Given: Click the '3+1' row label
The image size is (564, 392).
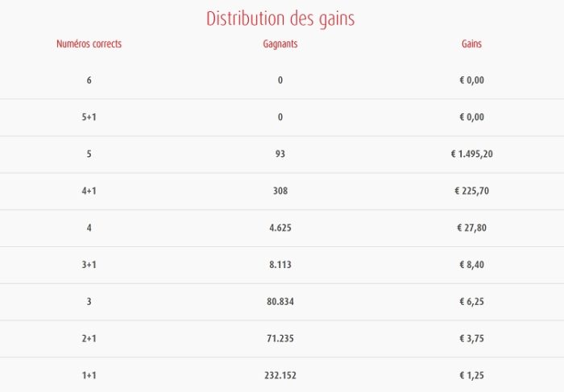Looking at the screenshot, I should pos(89,265).
